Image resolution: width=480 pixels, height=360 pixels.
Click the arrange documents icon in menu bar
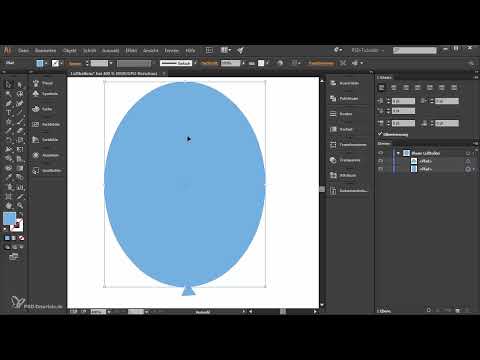tap(225, 50)
